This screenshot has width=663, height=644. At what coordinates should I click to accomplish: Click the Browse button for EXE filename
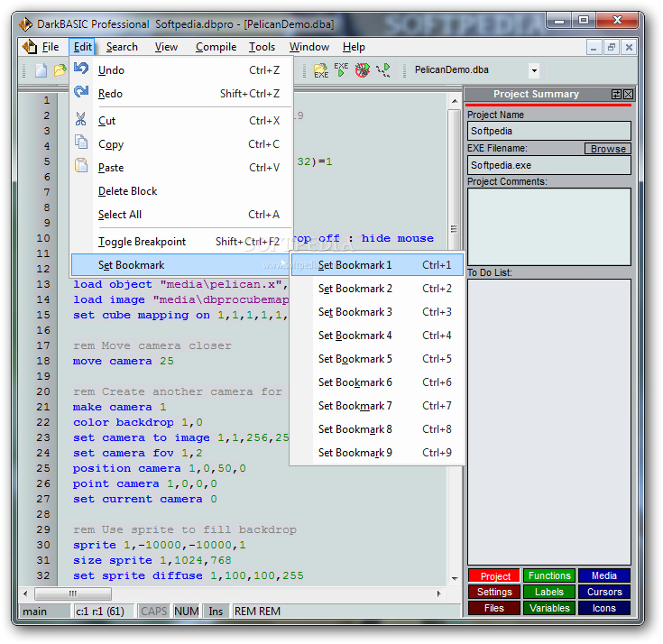click(x=608, y=149)
